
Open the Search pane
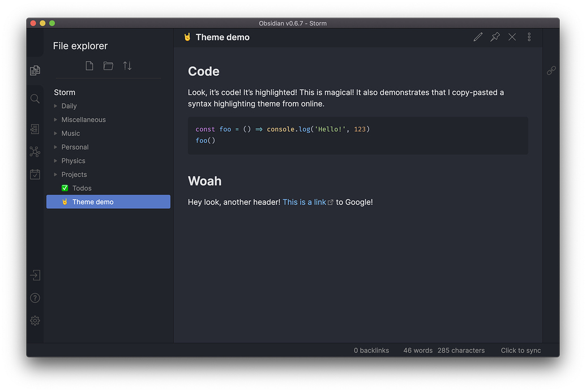35,98
